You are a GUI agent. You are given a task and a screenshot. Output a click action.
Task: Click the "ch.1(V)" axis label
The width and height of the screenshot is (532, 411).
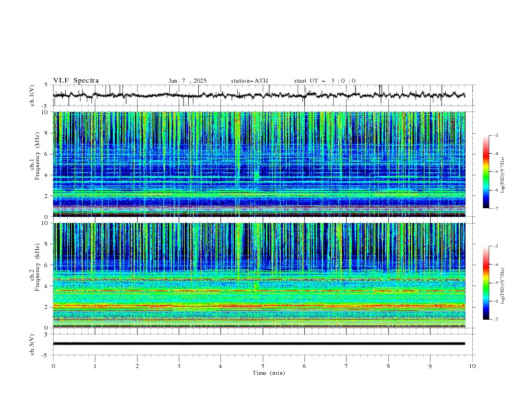(x=32, y=95)
